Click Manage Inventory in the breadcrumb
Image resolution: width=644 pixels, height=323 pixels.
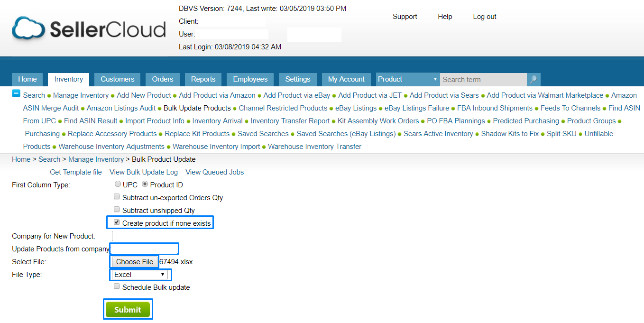tap(96, 159)
